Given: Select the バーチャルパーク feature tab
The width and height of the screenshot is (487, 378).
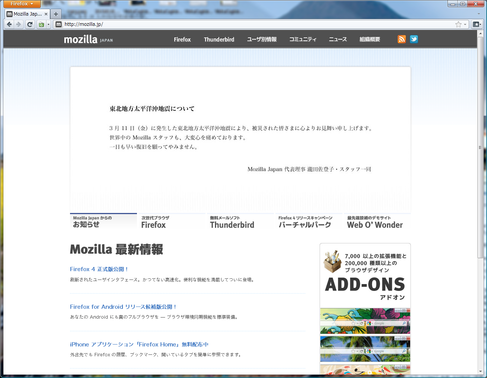Looking at the screenshot, I should [x=309, y=222].
